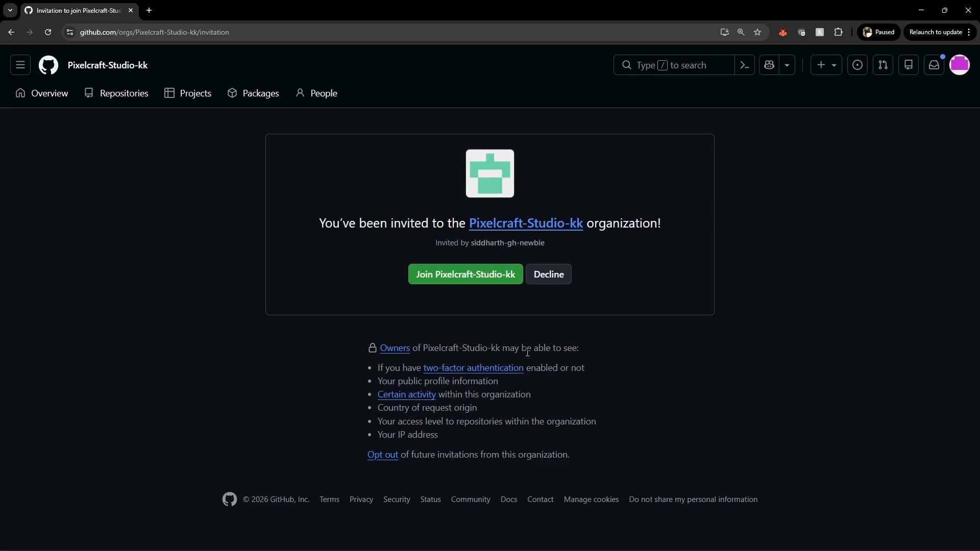Go back using browser back arrow
This screenshot has height=551, width=980.
[x=11, y=32]
